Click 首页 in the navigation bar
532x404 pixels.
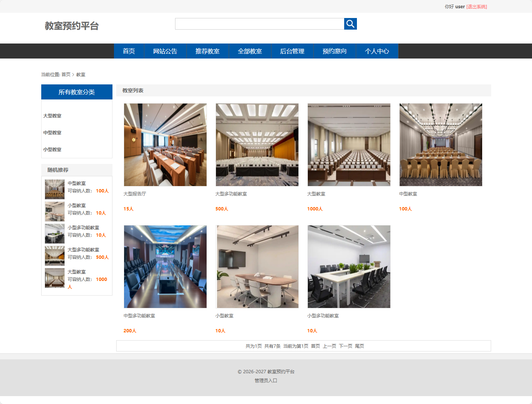click(129, 51)
